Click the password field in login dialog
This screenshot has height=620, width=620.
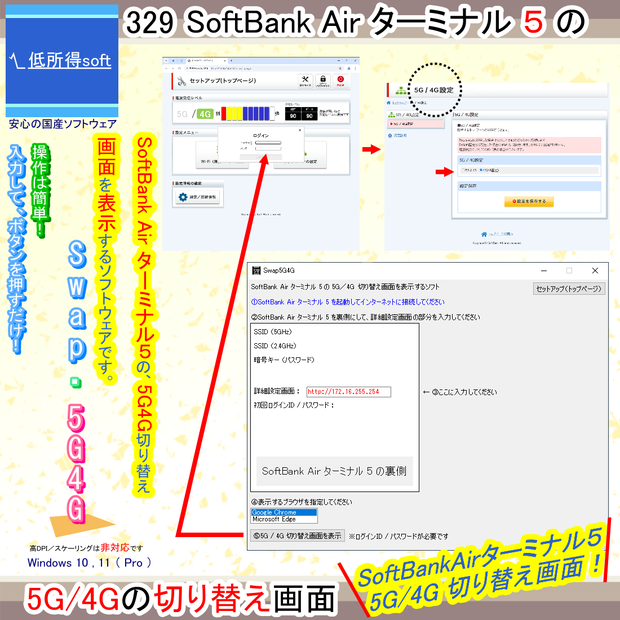[268, 149]
